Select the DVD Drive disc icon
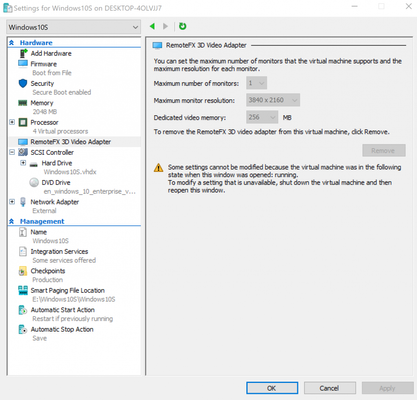The width and height of the screenshot is (417, 400). click(x=34, y=183)
